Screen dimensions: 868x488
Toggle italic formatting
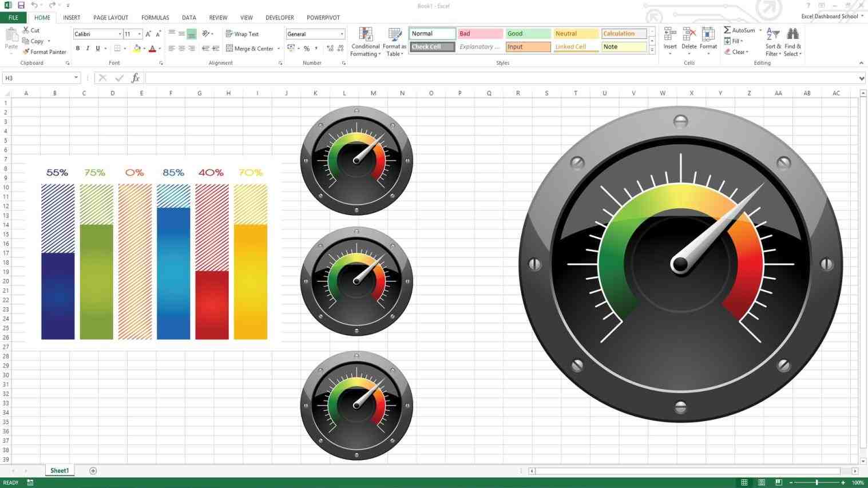(x=87, y=48)
